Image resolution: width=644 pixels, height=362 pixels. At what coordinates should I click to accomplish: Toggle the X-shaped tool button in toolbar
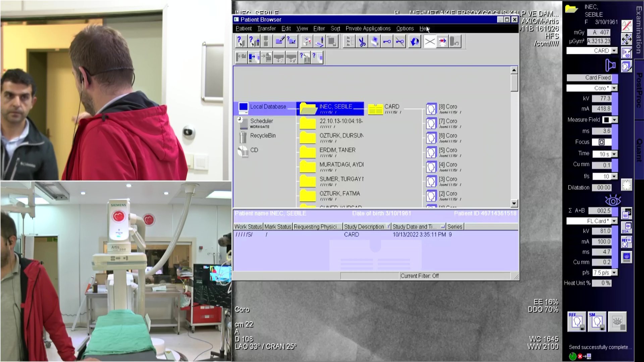(x=430, y=42)
